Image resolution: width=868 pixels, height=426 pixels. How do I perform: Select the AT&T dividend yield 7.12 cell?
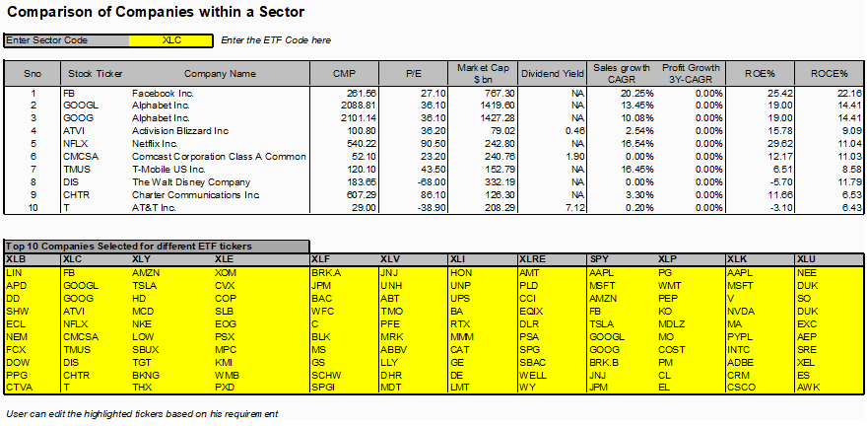click(x=576, y=207)
